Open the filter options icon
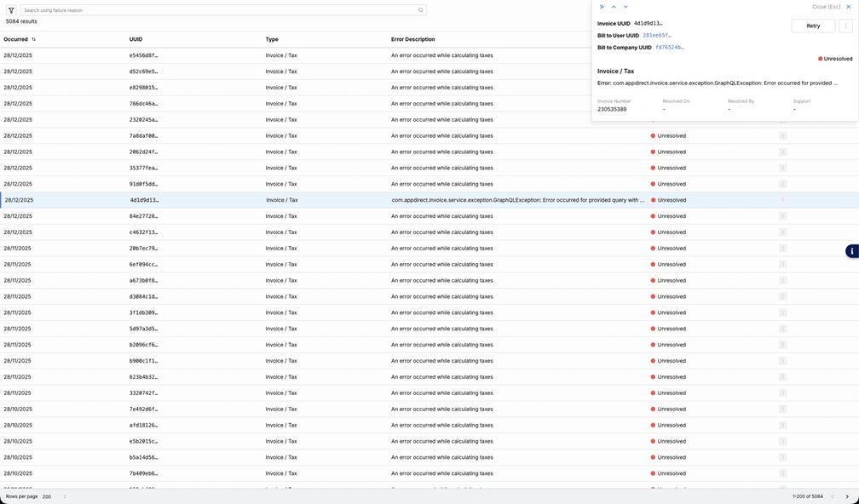 (x=11, y=10)
